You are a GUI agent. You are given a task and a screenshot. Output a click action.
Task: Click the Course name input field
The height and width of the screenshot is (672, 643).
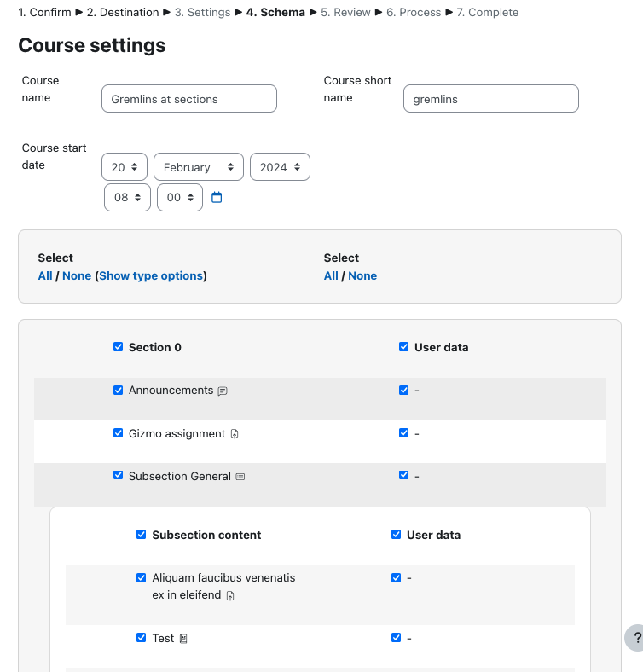coord(189,99)
